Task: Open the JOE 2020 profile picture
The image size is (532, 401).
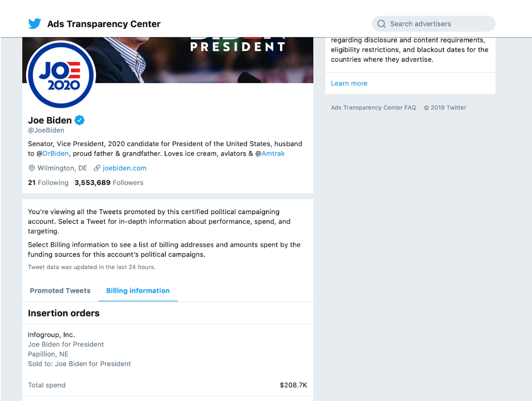Action: [61, 75]
